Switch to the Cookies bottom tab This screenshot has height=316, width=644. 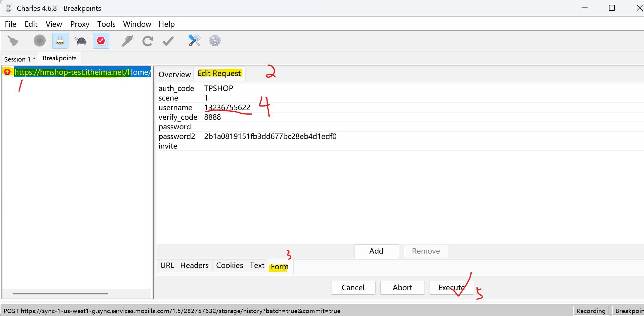click(229, 266)
